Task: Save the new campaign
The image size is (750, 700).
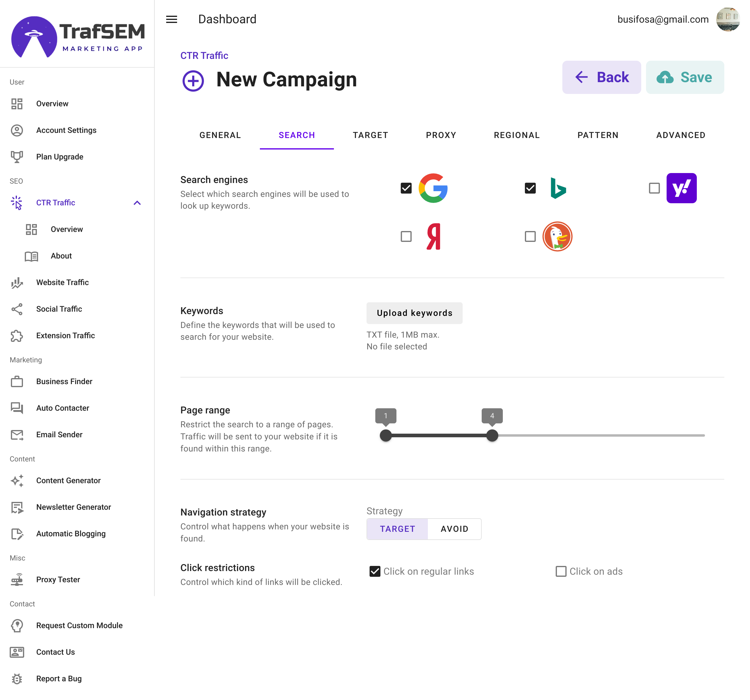Action: click(x=685, y=77)
